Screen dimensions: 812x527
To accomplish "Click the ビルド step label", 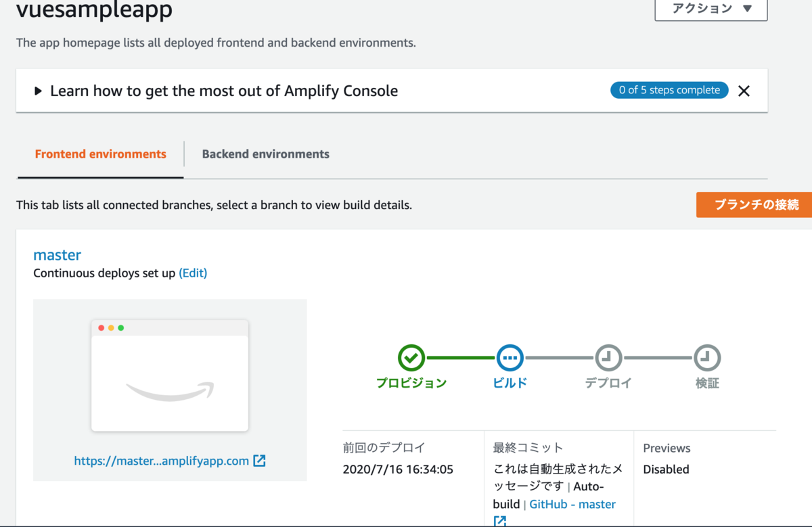I will pos(510,383).
